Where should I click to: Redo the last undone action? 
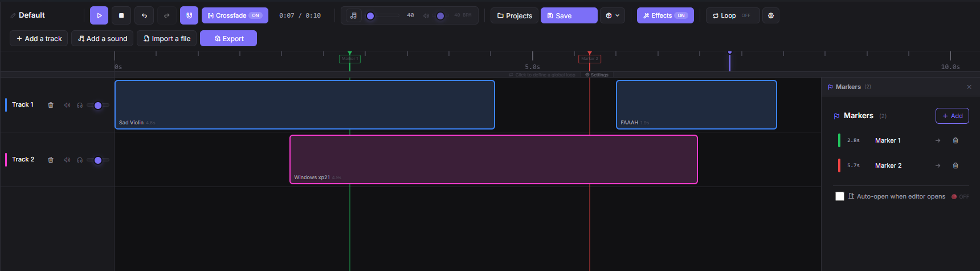click(x=166, y=15)
